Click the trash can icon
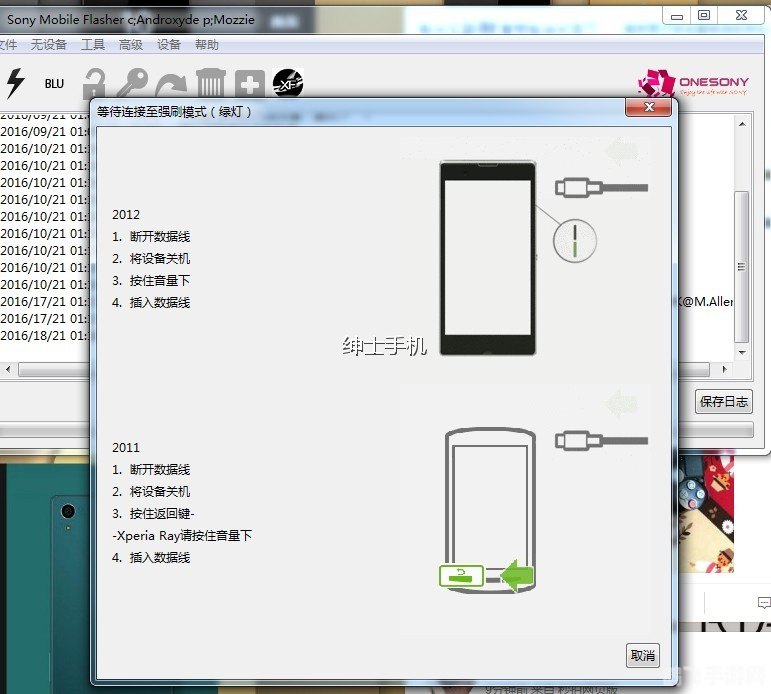Viewport: 771px width, 694px height. [210, 84]
